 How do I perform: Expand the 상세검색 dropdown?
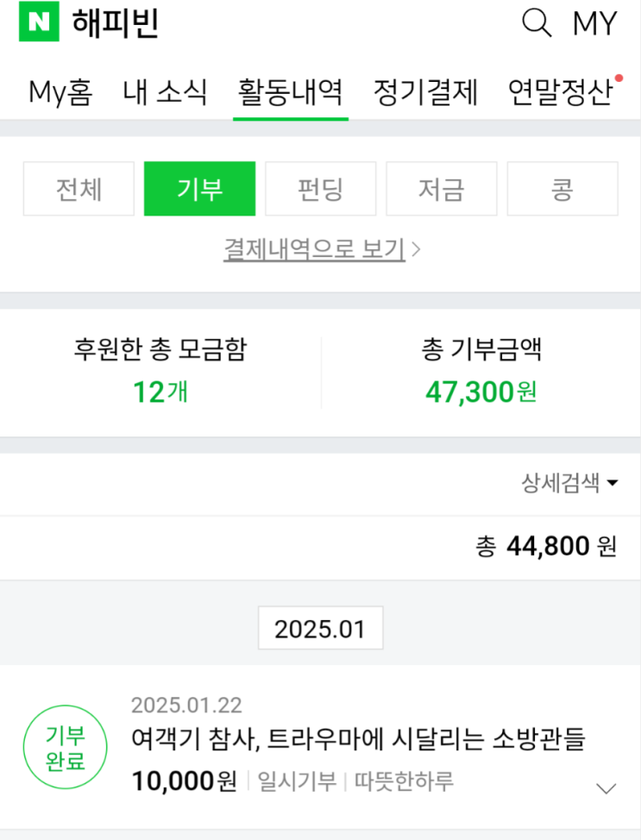(569, 483)
